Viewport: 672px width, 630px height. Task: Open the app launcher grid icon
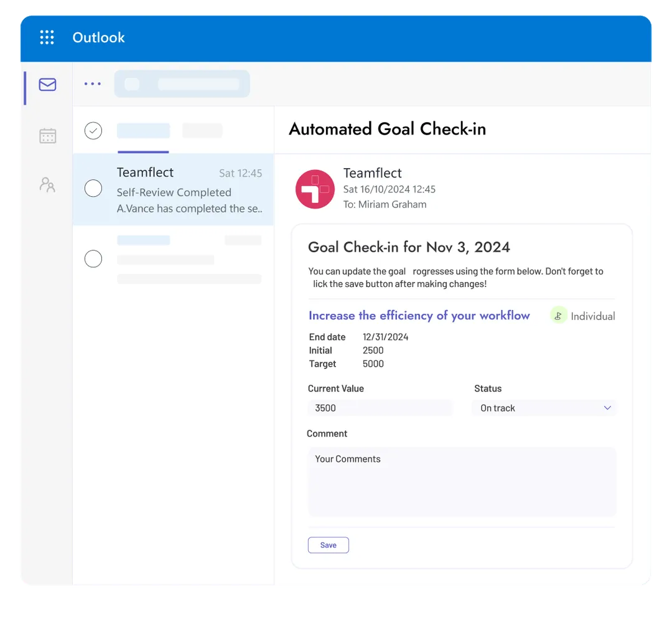click(x=47, y=37)
